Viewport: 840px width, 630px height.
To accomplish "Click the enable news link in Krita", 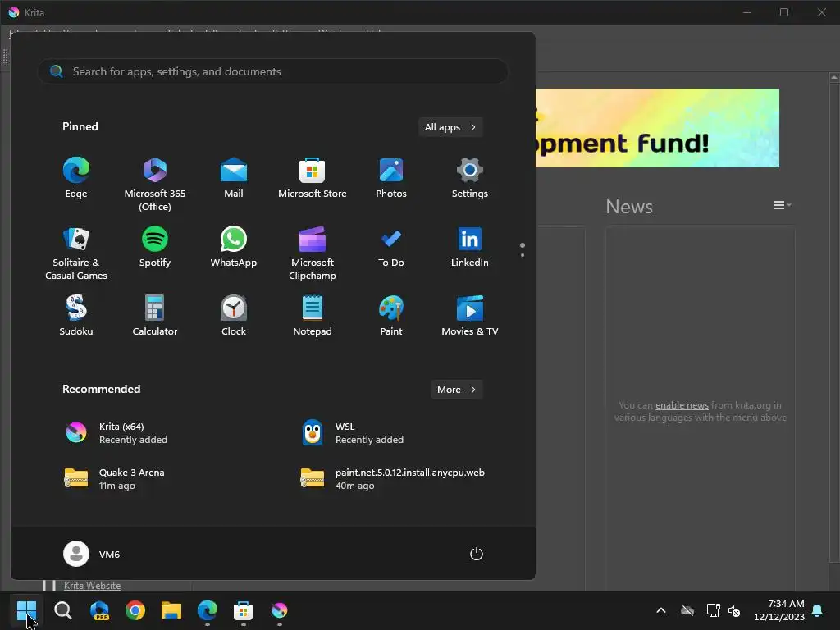I will (x=682, y=405).
